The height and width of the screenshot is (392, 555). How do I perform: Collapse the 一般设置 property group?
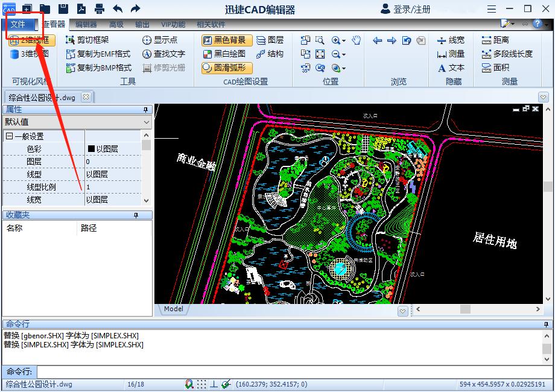9,136
